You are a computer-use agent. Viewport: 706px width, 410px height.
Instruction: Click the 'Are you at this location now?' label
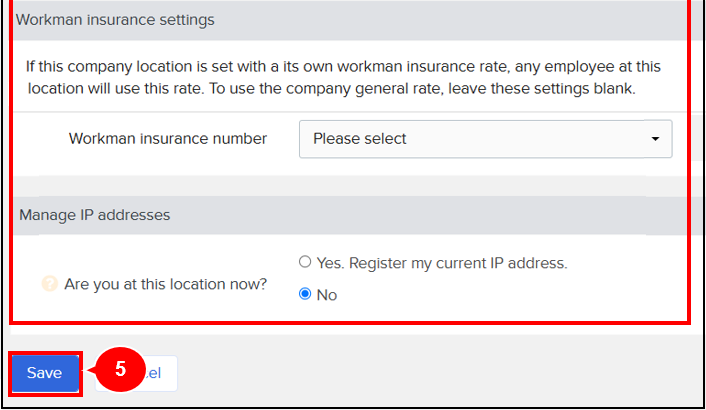click(x=165, y=284)
